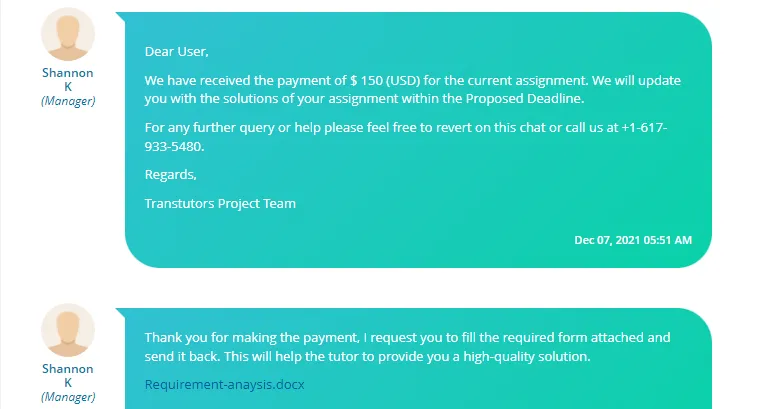Click the "Transtutors Project Team" signature

[x=220, y=203]
